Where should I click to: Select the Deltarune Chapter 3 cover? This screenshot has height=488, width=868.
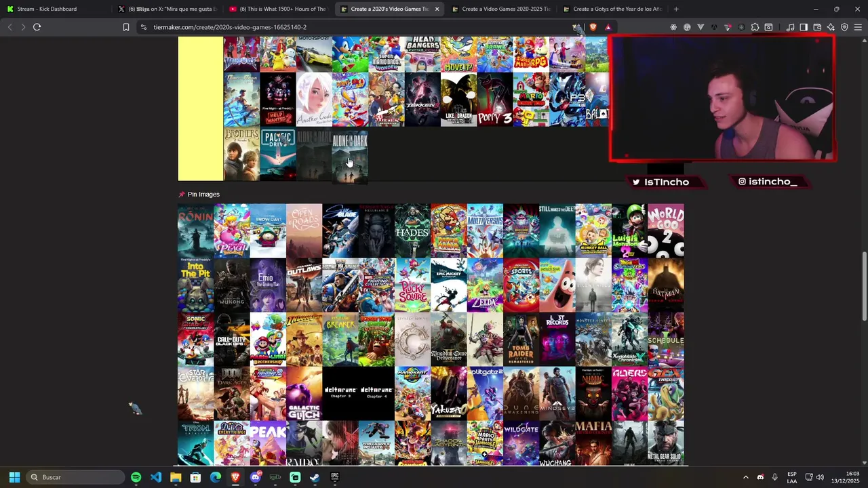coord(340,393)
